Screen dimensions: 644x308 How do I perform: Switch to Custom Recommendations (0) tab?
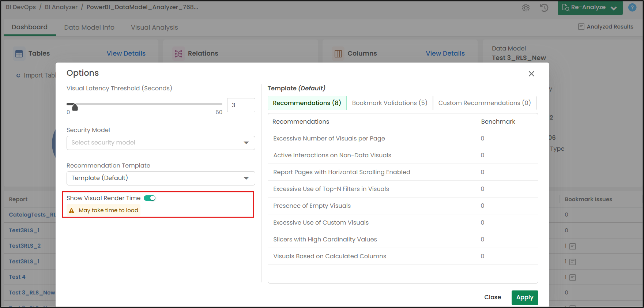485,103
